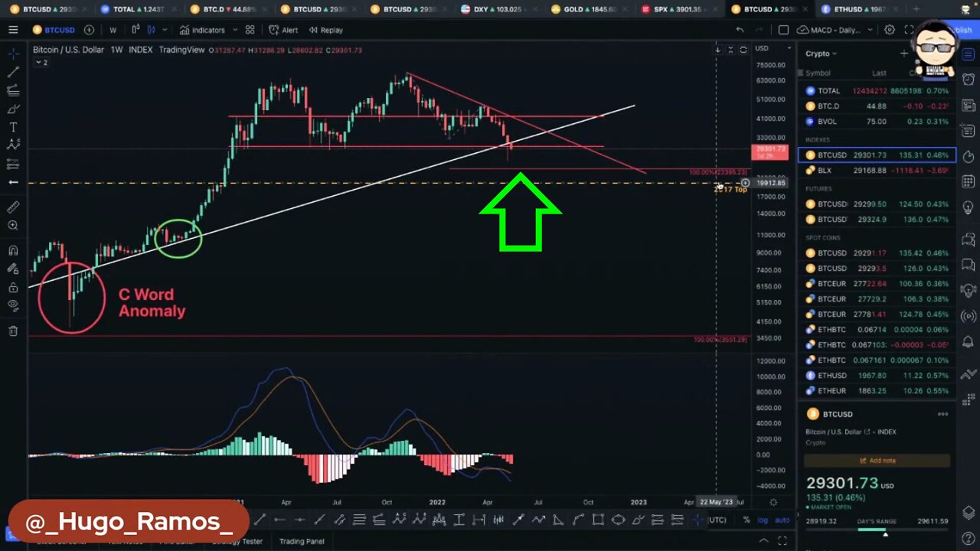980x551 pixels.
Task: Add a symbol to the watchlist
Action: [x=904, y=54]
